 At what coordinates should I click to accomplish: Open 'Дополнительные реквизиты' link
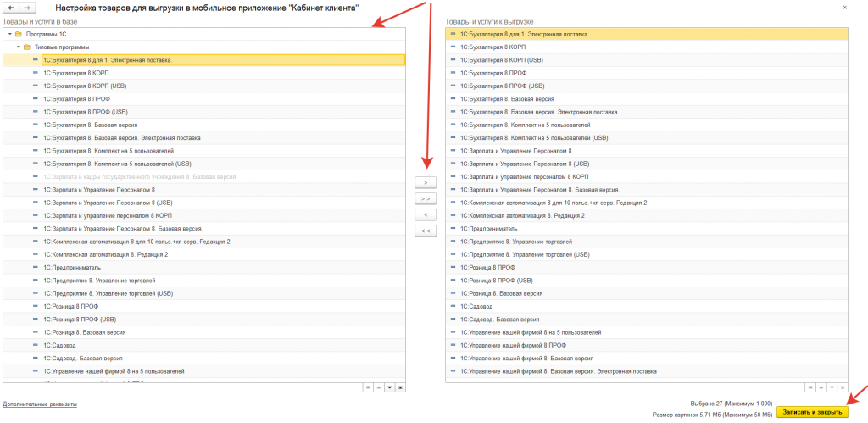[x=40, y=404]
